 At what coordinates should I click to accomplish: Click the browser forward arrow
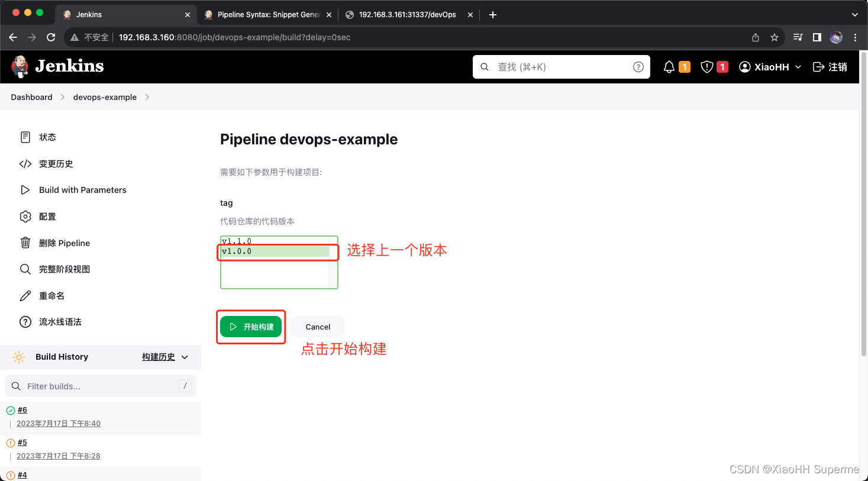point(32,37)
